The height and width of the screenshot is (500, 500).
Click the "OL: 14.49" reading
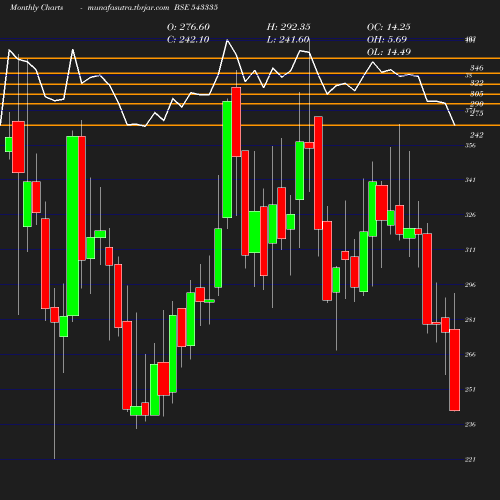(389, 52)
